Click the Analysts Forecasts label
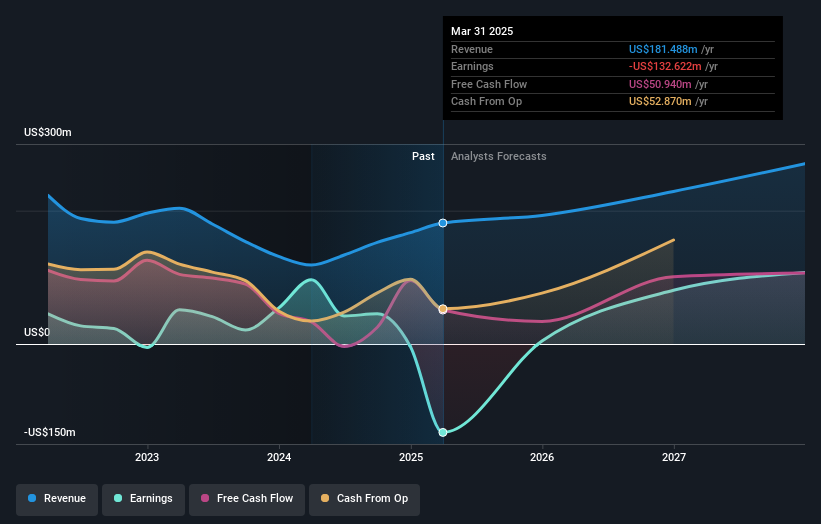Image resolution: width=821 pixels, height=524 pixels. [498, 157]
